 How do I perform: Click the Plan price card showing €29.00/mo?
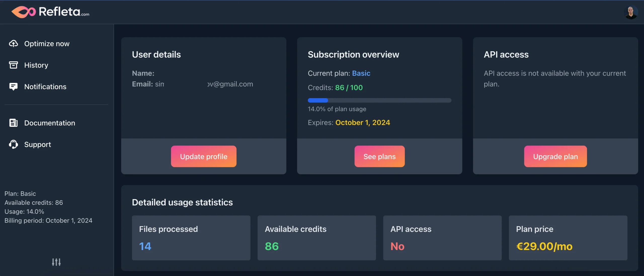pos(568,238)
